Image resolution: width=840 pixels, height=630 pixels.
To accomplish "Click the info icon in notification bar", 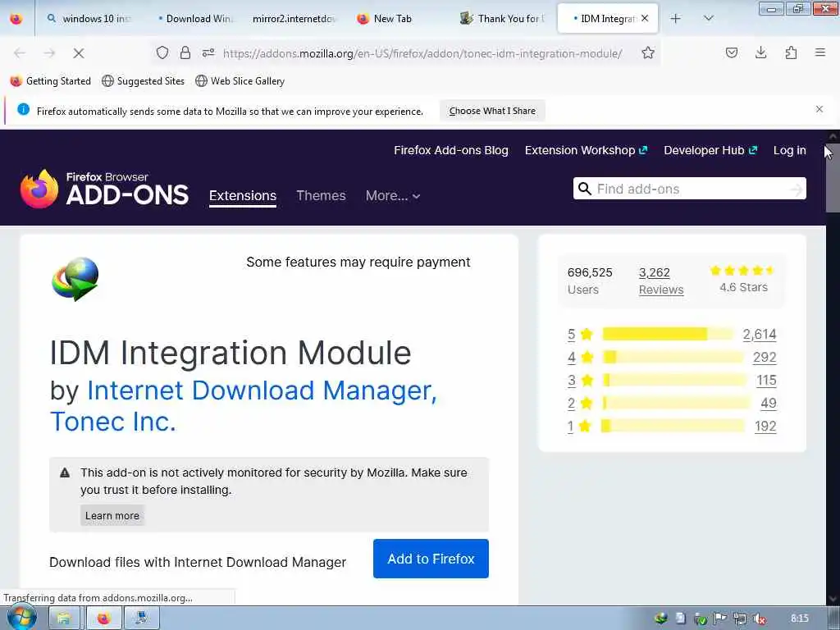I will pos(23,109).
